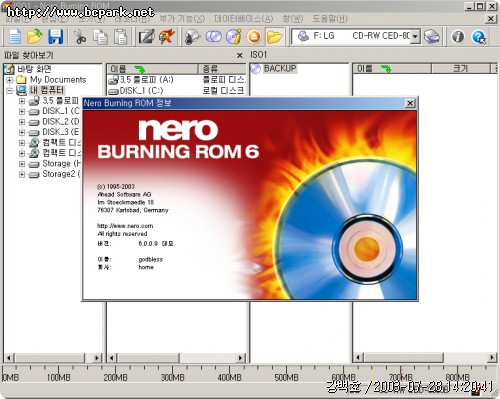The height and width of the screenshot is (399, 500).
Task: Open the 도움말 help menu
Action: tap(330, 19)
